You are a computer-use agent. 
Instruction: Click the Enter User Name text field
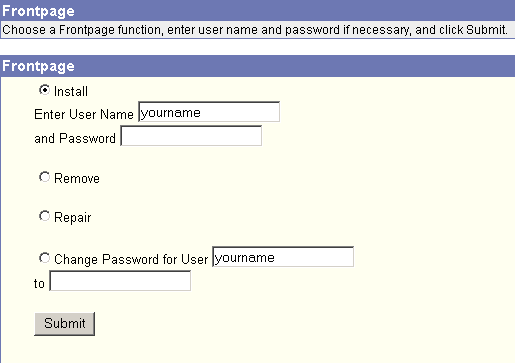point(209,112)
